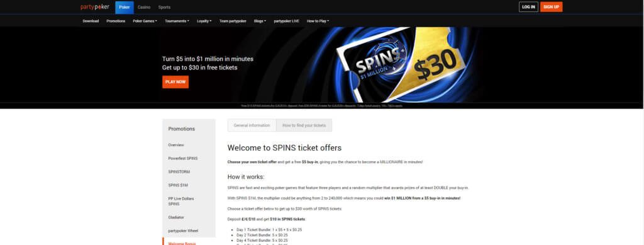
Task: Open the Loyalty dropdown menu
Action: [204, 21]
